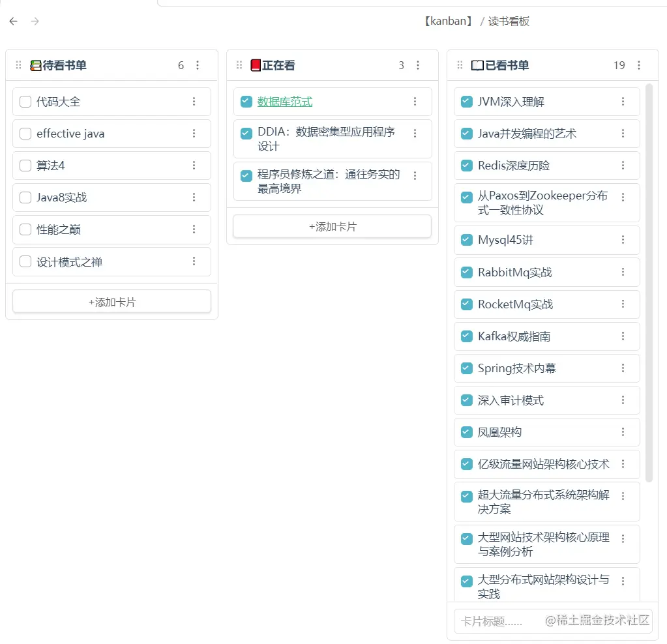Click the 已看书单 column scrollbar
The width and height of the screenshot is (667, 644).
coord(649,283)
